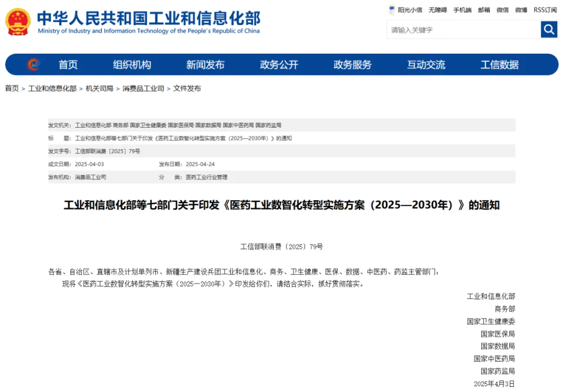The image size is (563, 392).
Task: Click the signature line 商务部
Action: [505, 309]
